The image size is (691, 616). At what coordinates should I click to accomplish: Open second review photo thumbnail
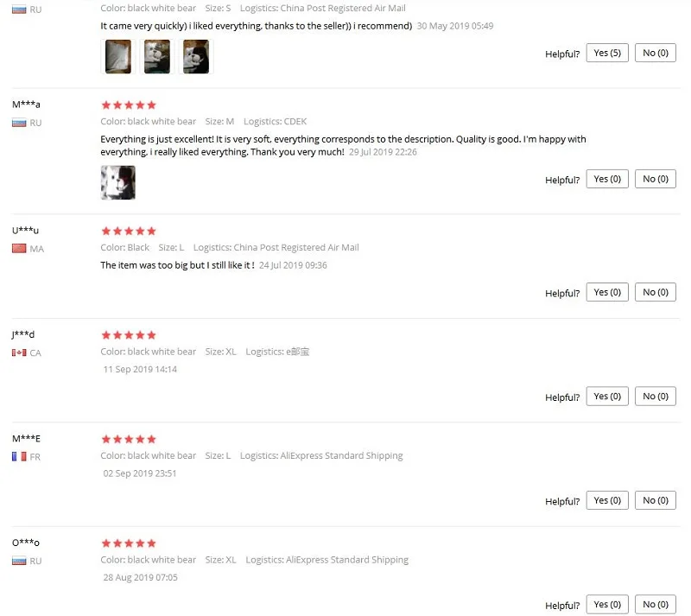[157, 56]
